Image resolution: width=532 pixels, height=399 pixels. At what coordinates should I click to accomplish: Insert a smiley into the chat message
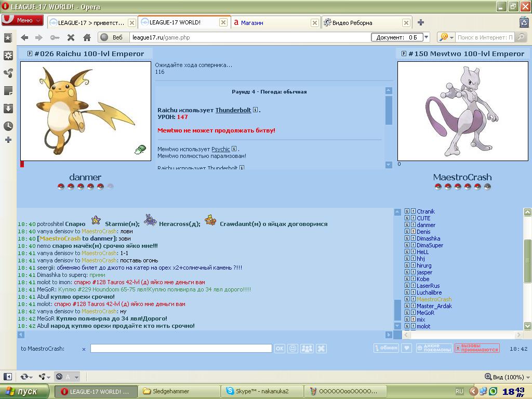pyautogui.click(x=293, y=349)
